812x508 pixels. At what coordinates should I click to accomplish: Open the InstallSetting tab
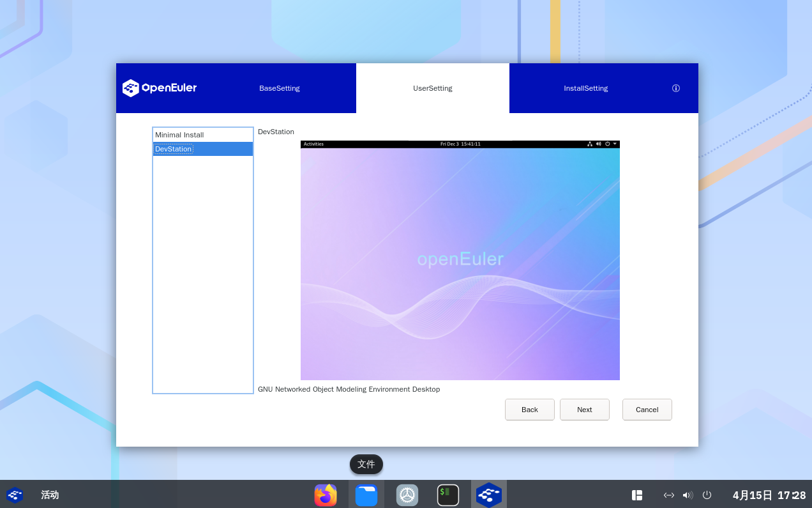tap(586, 88)
